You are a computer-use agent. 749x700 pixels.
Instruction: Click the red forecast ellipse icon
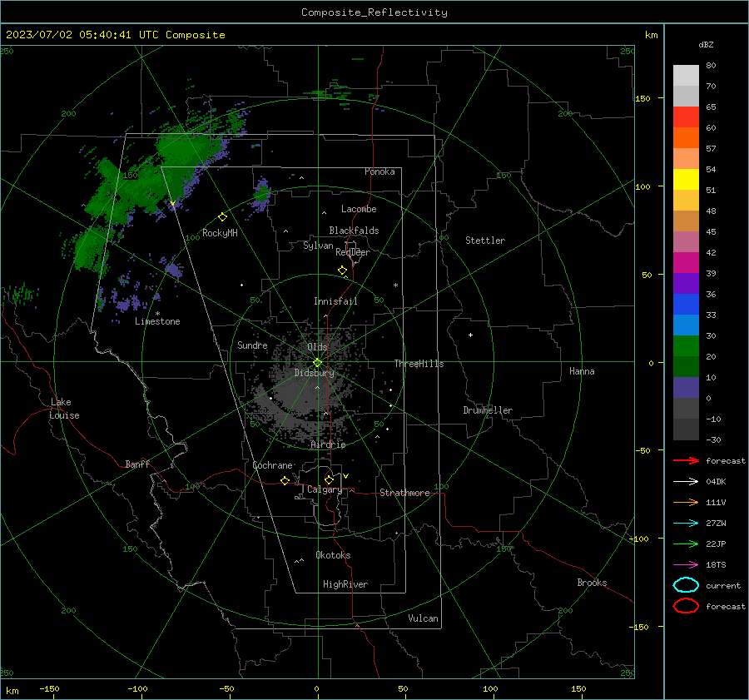pos(686,606)
